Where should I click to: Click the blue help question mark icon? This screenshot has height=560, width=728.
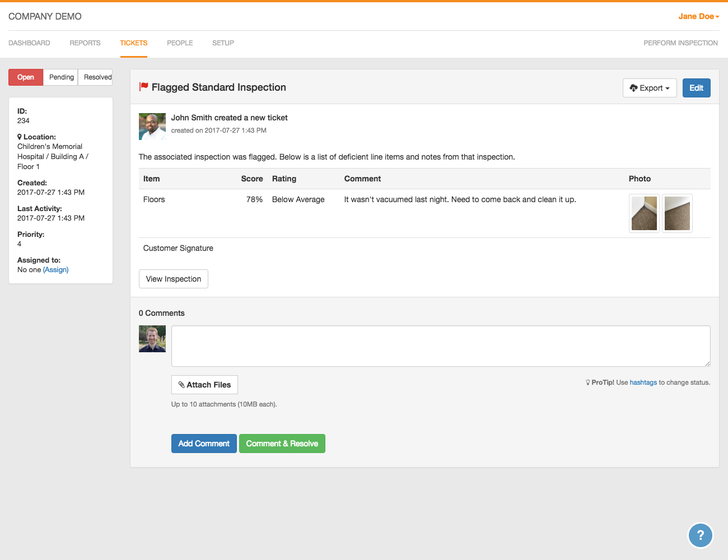click(x=700, y=535)
